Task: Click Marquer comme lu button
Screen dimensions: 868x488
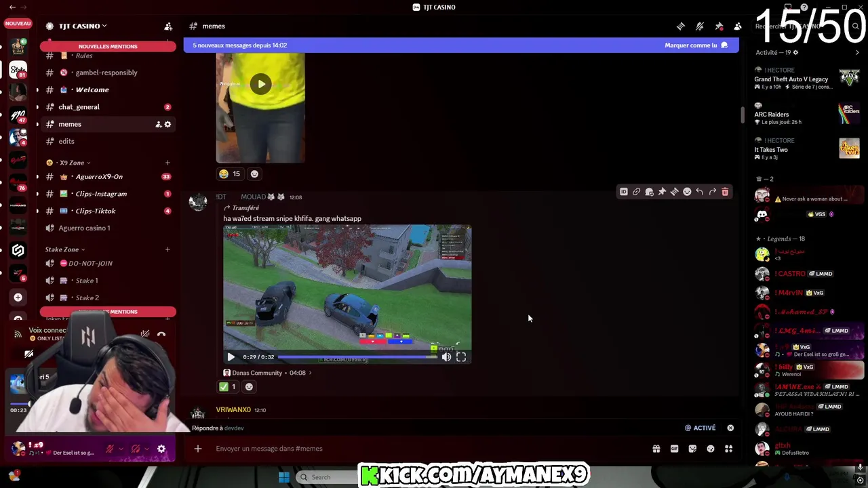Action: 696,45
